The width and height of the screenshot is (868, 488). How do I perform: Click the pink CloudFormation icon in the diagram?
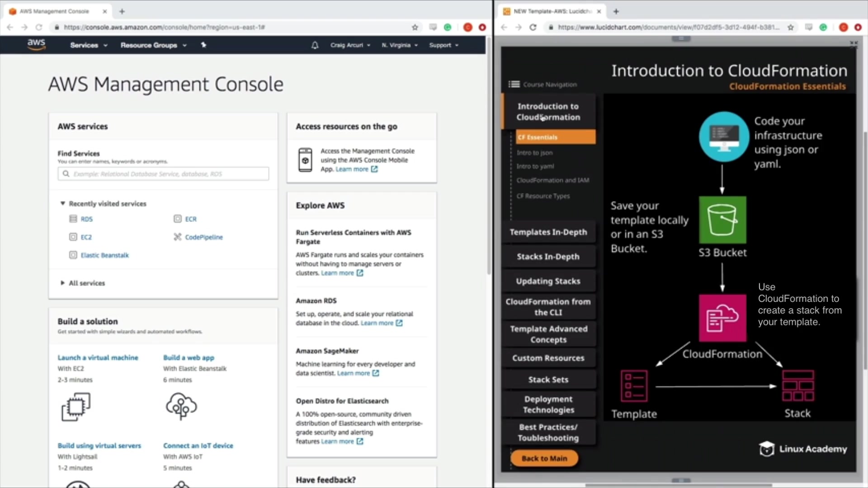tap(722, 318)
